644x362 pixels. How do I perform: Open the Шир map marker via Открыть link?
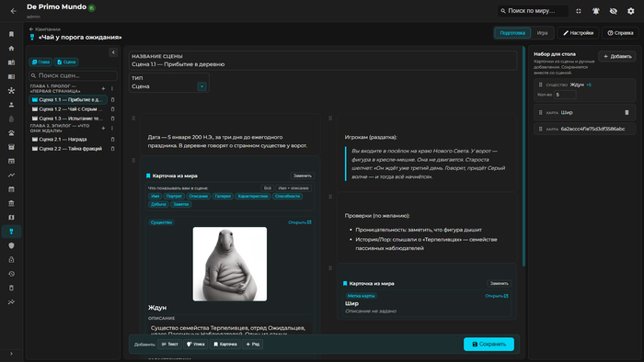496,296
